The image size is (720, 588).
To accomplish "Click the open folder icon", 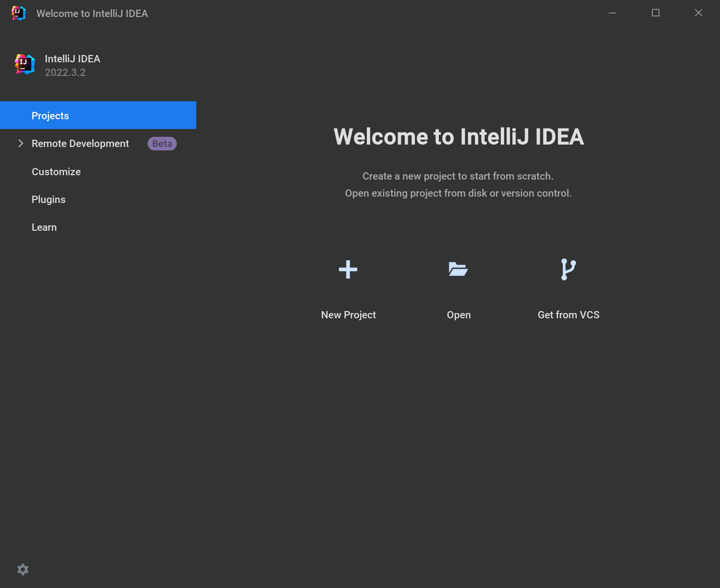I will 458,269.
